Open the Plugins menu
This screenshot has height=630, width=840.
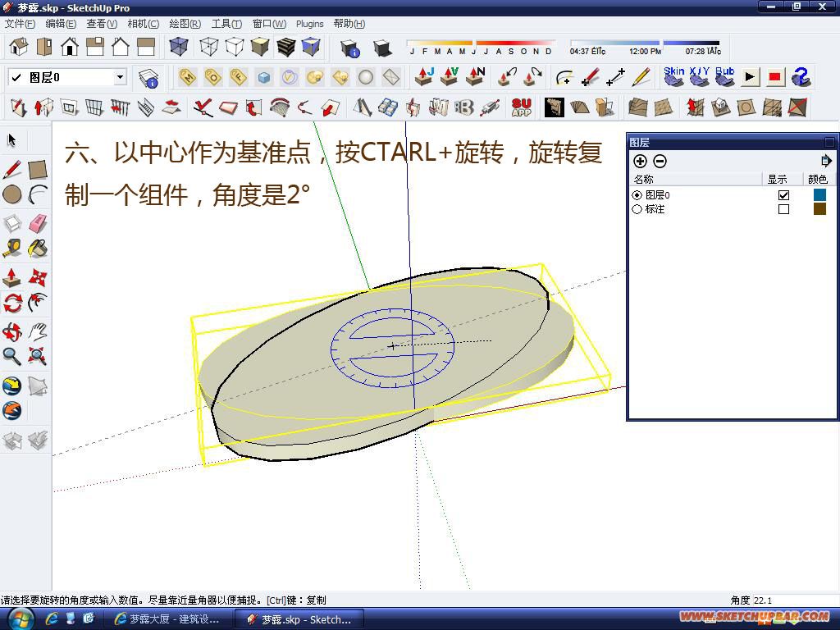click(309, 24)
